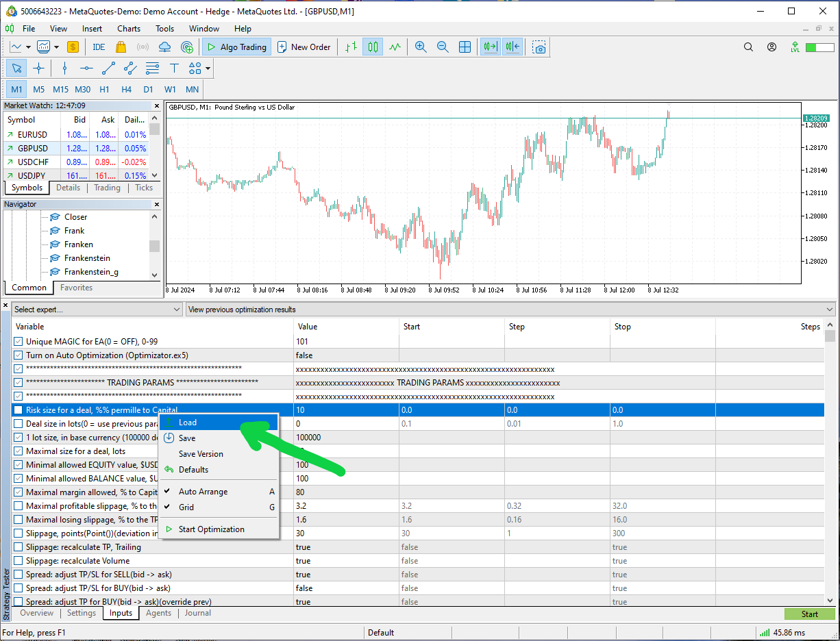This screenshot has height=641, width=840.
Task: Open the shapes objects dropdown arrow
Action: (x=208, y=68)
